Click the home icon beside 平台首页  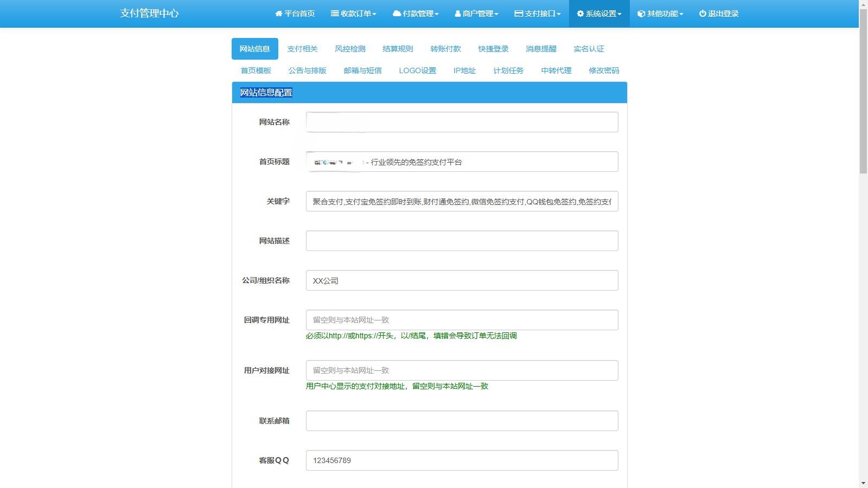click(x=279, y=14)
